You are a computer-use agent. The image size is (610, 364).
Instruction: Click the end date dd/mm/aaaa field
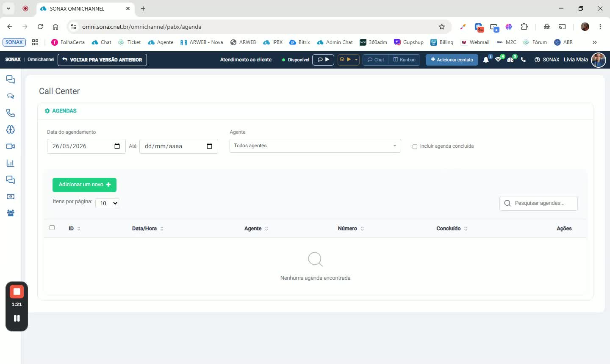pos(178,146)
